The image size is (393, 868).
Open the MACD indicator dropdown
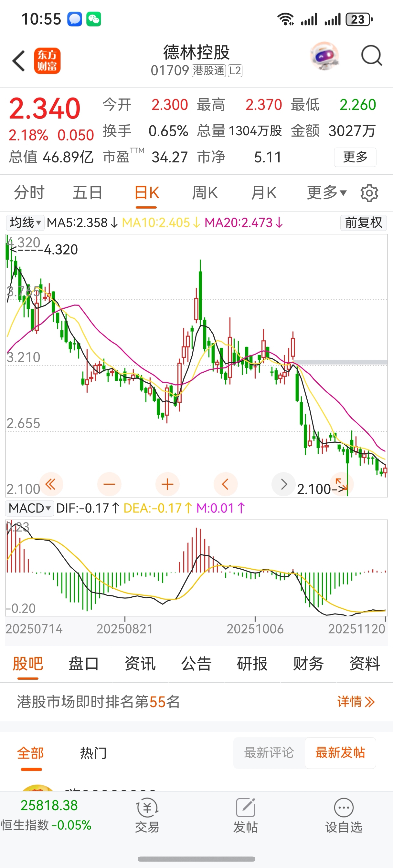pos(30,508)
